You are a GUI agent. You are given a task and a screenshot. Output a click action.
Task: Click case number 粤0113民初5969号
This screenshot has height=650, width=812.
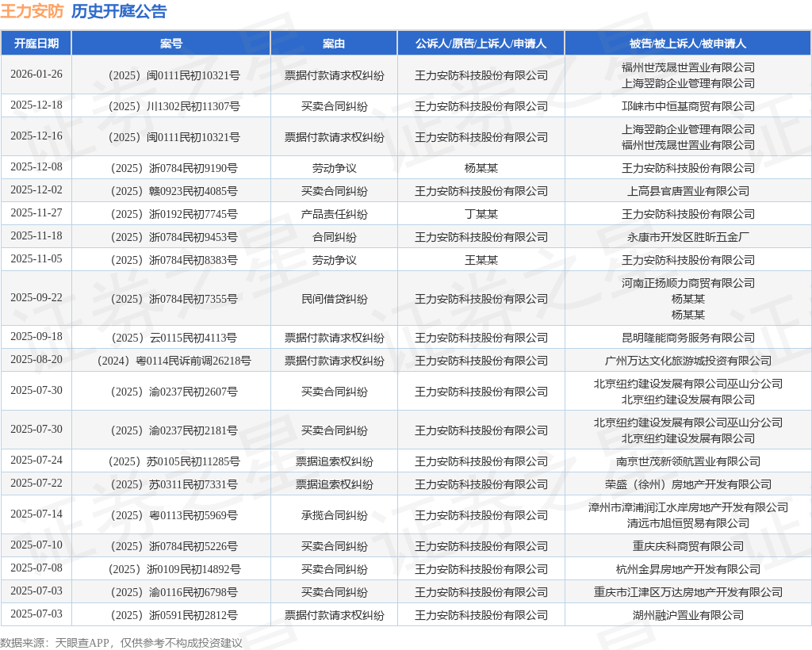click(x=174, y=515)
